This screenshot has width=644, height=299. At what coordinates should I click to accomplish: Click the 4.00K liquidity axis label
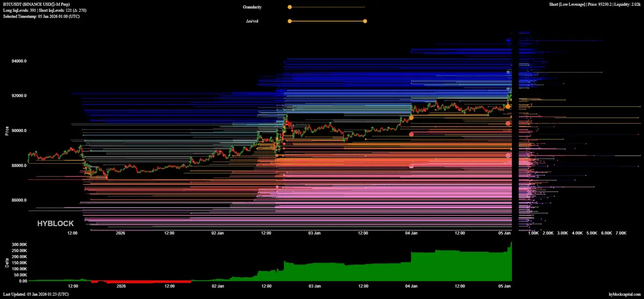[x=577, y=233]
